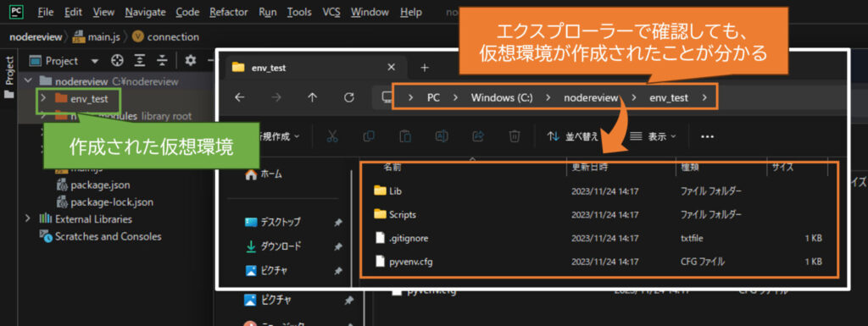Open the Help menu

click(x=411, y=12)
